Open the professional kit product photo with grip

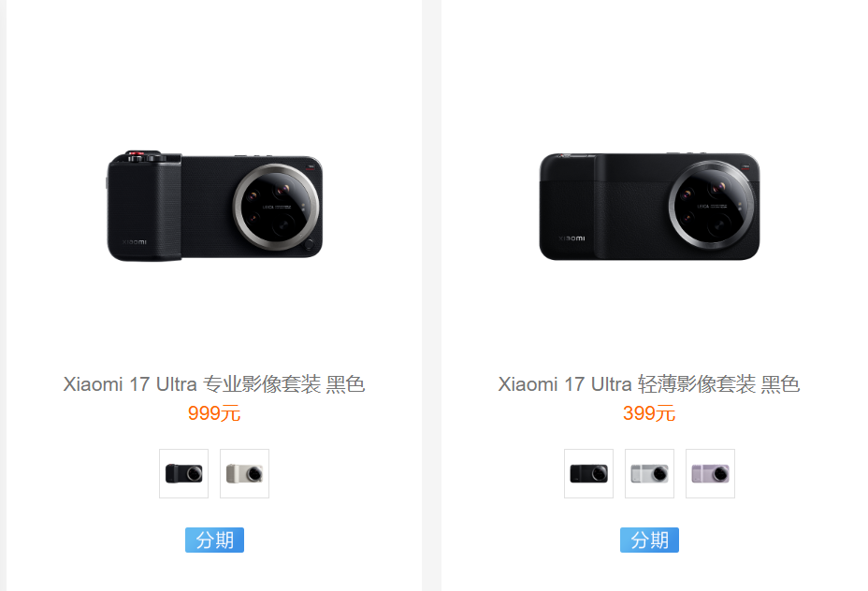click(215, 206)
